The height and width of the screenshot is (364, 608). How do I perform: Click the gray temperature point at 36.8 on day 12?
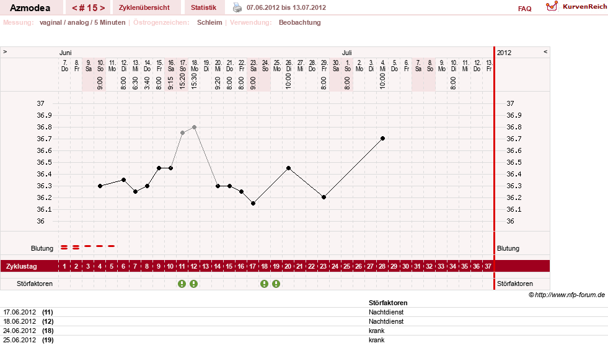(x=194, y=127)
